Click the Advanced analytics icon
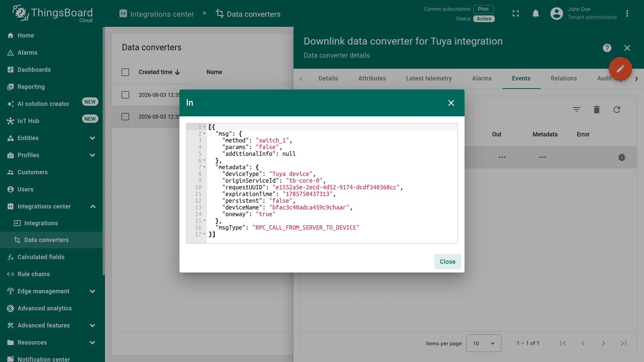This screenshot has height=362, width=644. [10, 308]
